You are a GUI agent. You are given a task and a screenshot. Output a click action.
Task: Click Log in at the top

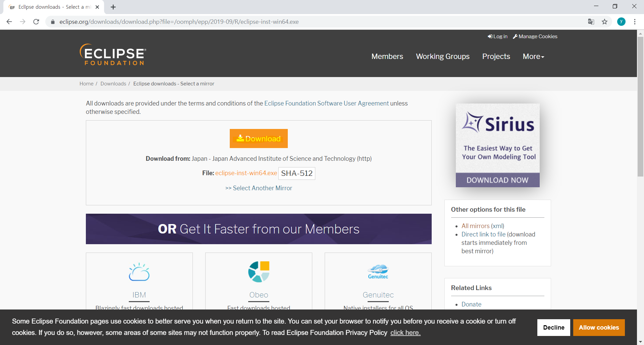(497, 37)
